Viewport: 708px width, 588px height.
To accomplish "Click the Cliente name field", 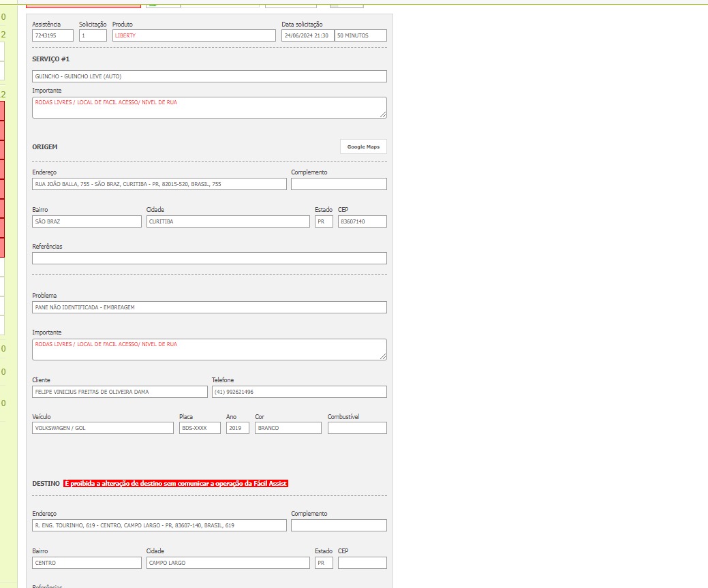I will [120, 392].
